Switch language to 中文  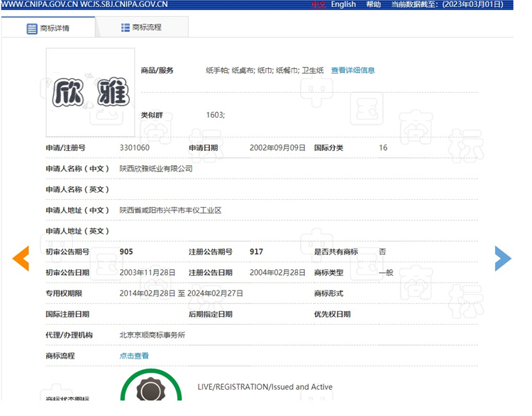318,4
